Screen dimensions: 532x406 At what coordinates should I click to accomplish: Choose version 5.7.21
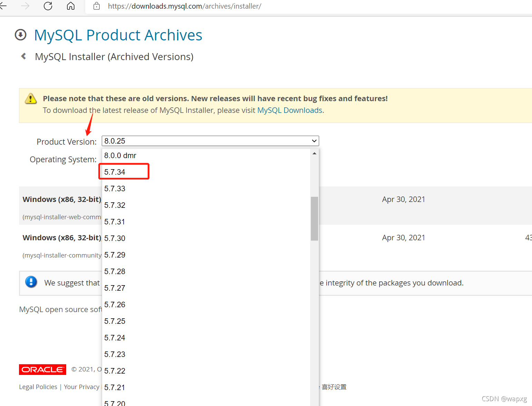(206, 387)
